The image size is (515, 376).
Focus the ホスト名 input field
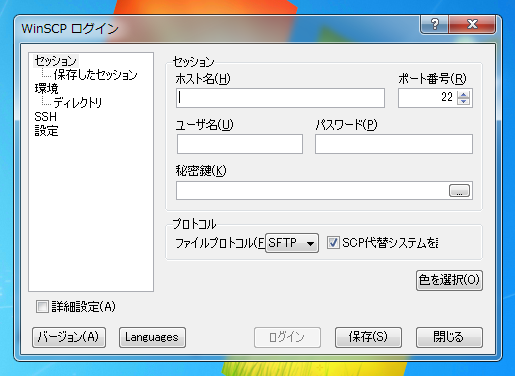point(280,98)
